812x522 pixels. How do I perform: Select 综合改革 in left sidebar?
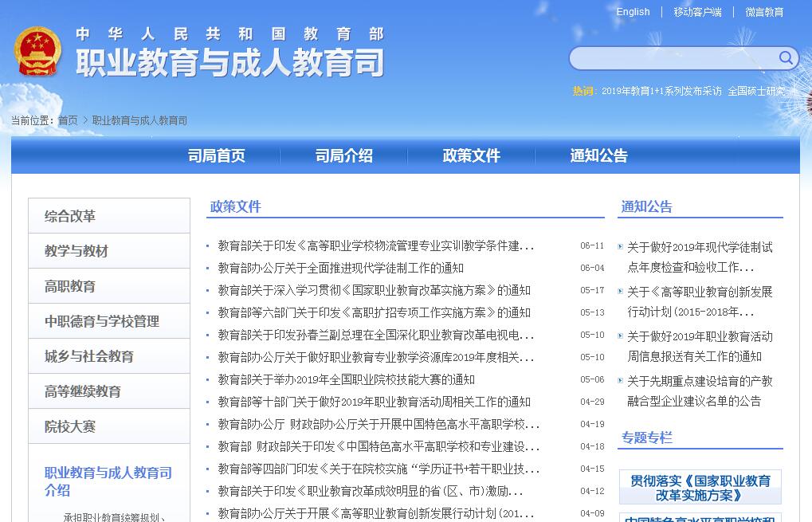click(70, 216)
